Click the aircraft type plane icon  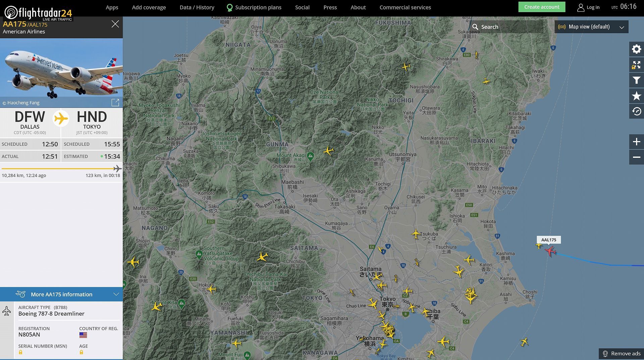(x=6, y=311)
